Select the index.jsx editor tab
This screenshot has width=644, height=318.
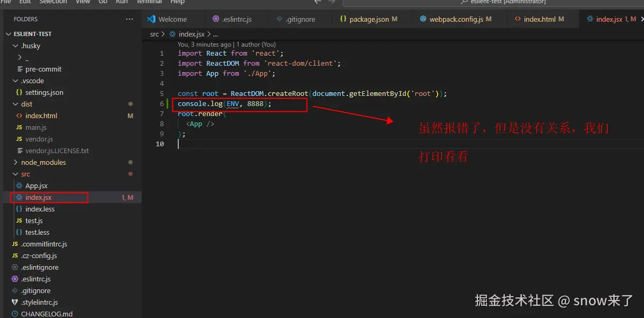(x=612, y=19)
